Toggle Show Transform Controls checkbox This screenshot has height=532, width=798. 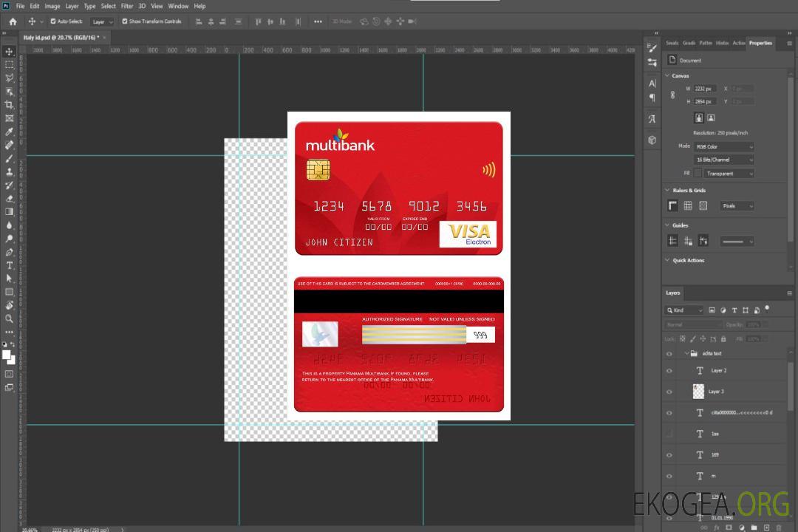click(125, 21)
